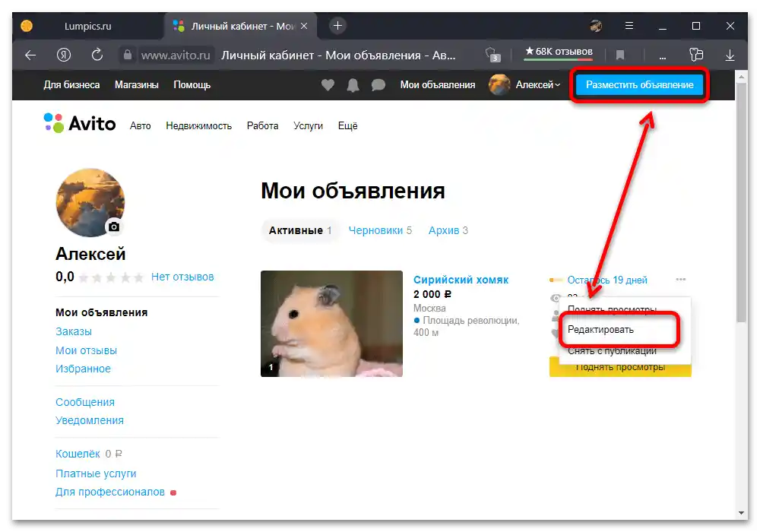Screen dimensions: 760x532
Task: Click the profile avatar picture
Action: click(90, 202)
